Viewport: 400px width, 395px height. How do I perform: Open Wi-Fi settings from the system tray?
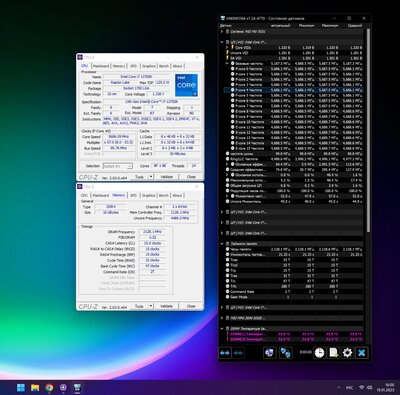(x=362, y=388)
